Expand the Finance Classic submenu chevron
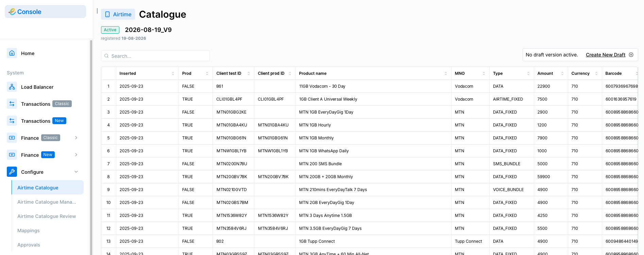This screenshot has width=644, height=255. 76,138
